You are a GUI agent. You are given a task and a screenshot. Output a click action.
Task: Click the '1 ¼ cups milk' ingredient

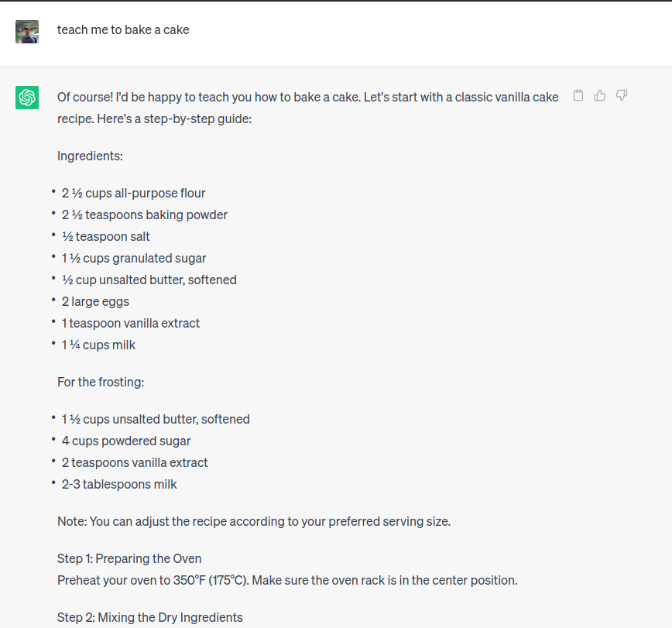[98, 345]
